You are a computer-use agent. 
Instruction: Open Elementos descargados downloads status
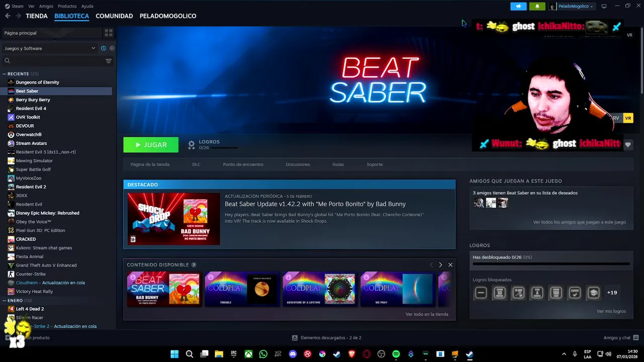click(327, 338)
